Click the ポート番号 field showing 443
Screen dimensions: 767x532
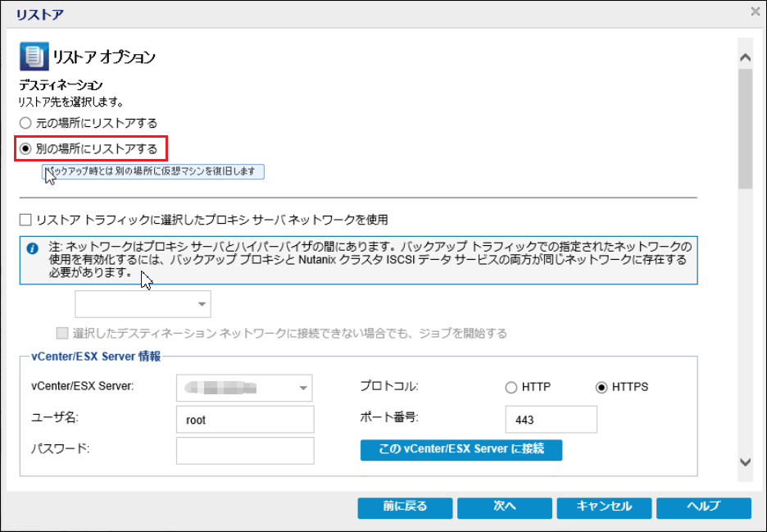click(551, 420)
